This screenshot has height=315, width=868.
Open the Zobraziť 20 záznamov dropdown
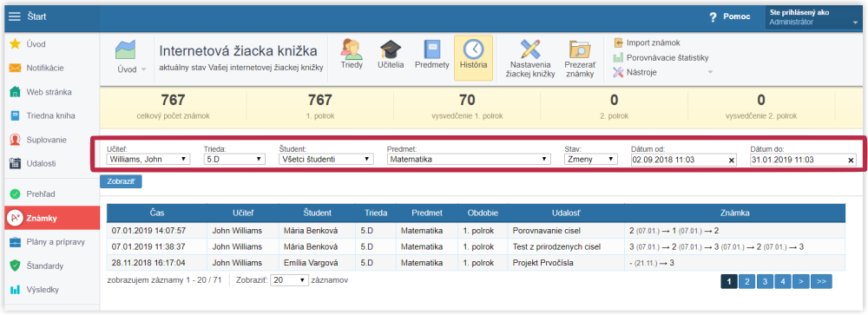click(290, 280)
